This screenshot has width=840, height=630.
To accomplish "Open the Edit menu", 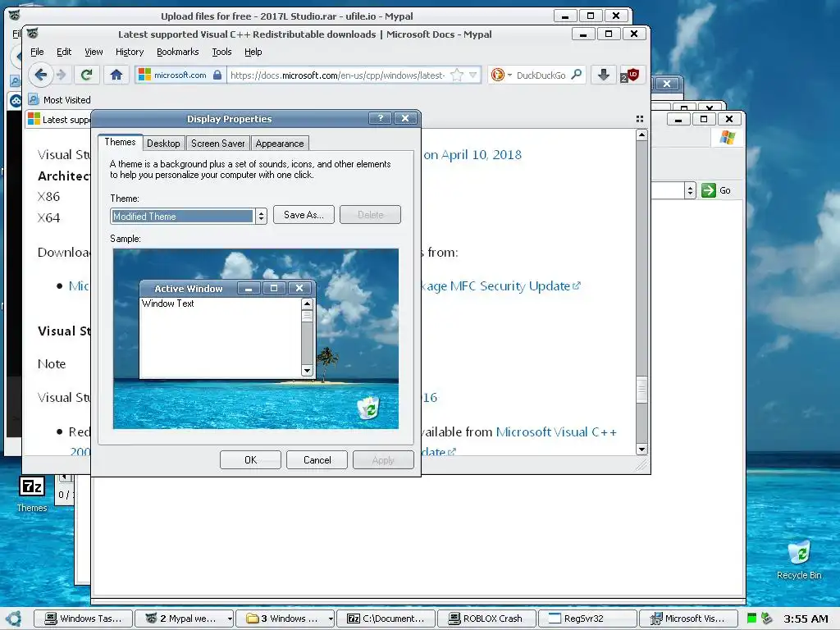I will coord(64,52).
